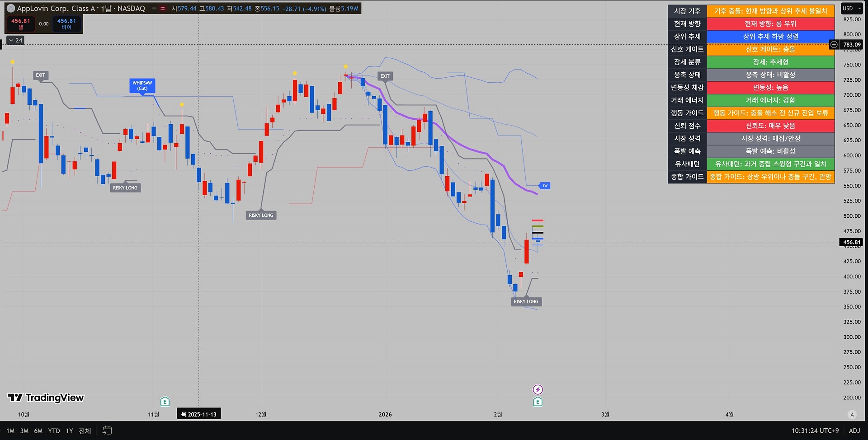Set time range to 1Y

(70, 431)
